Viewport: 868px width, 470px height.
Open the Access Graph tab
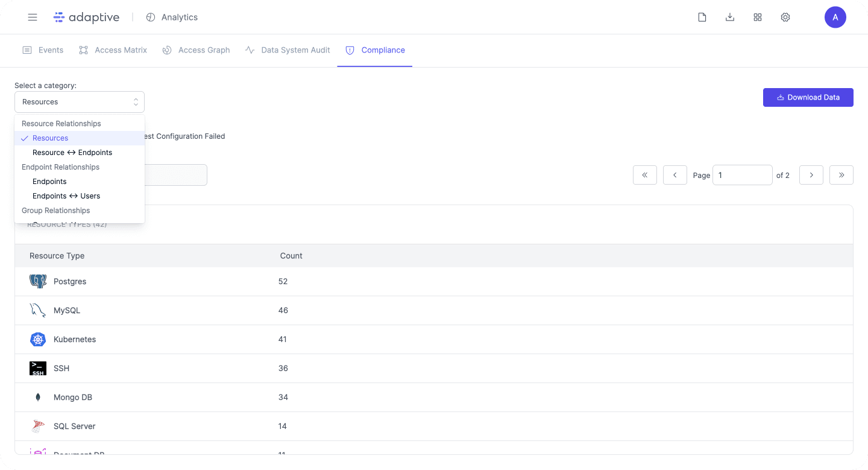click(x=197, y=50)
